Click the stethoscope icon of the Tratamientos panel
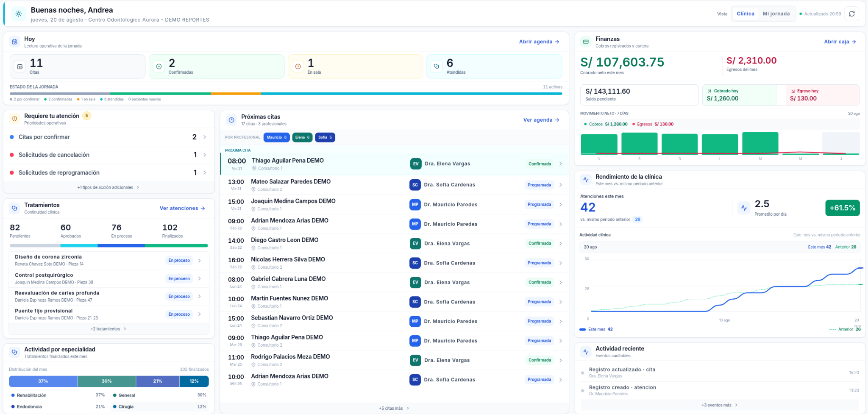This screenshot has width=868, height=414. tap(15, 208)
